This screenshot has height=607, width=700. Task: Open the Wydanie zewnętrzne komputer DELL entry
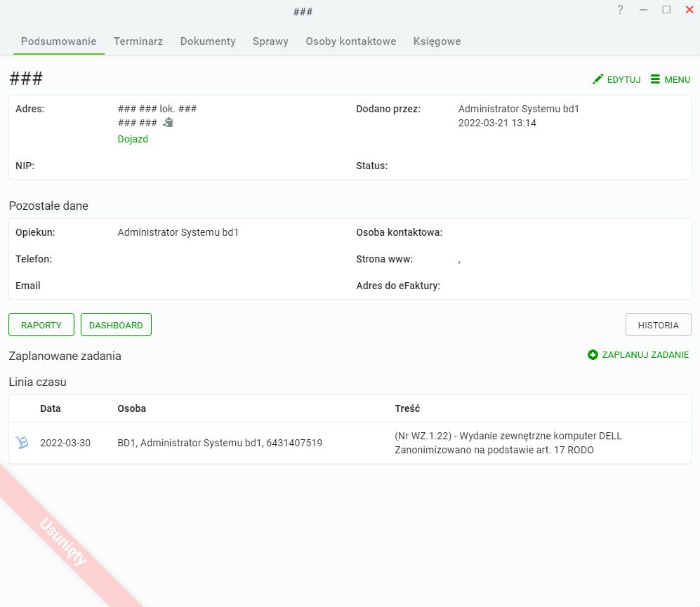click(x=508, y=436)
